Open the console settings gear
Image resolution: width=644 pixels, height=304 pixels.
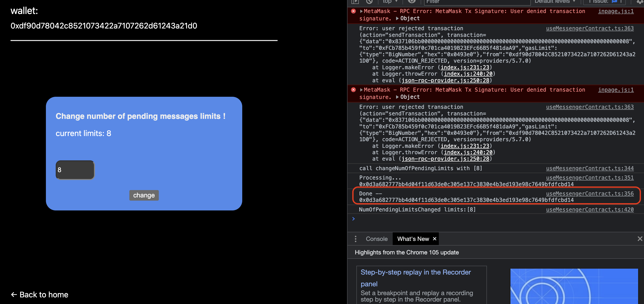[640, 1]
